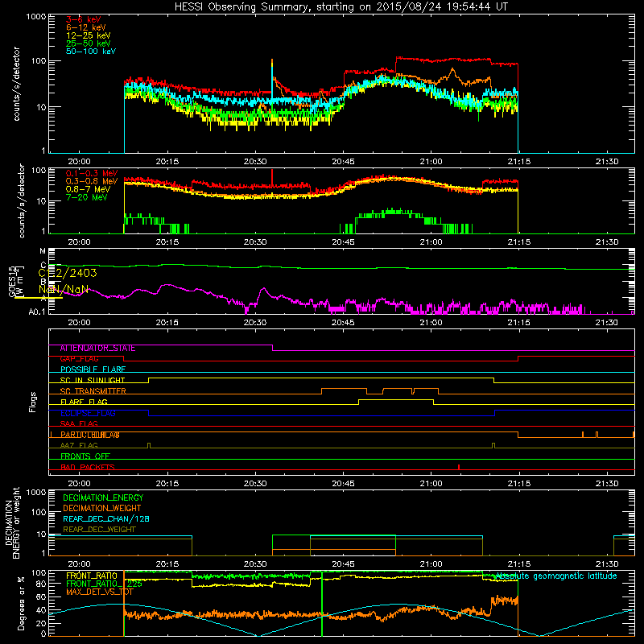Click the GAP_FLAG label

point(79,359)
